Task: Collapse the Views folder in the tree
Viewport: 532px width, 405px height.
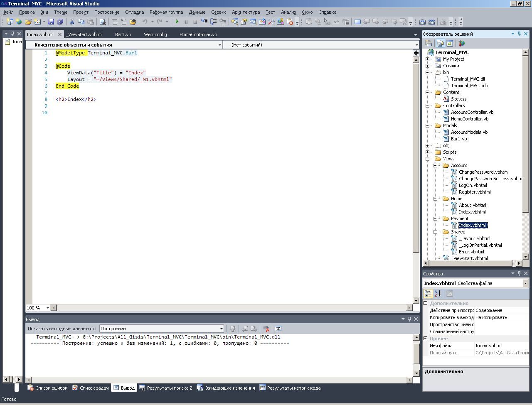Action: point(427,159)
